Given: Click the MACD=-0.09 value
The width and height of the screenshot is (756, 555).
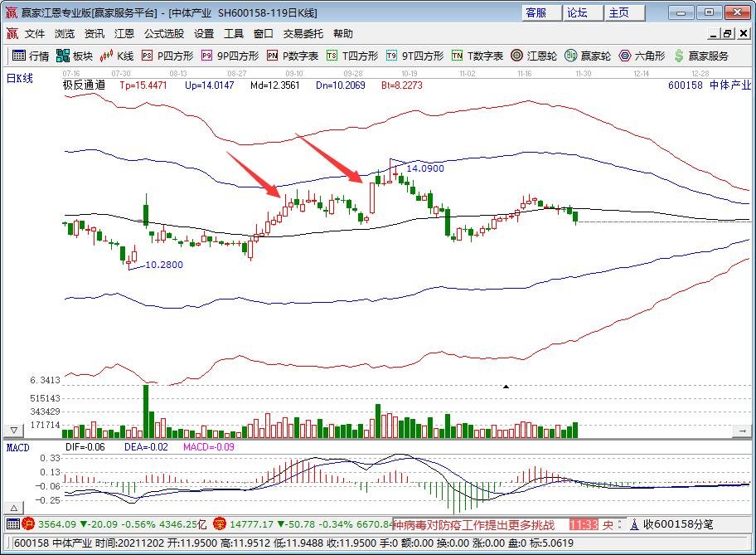Looking at the screenshot, I should click(209, 447).
